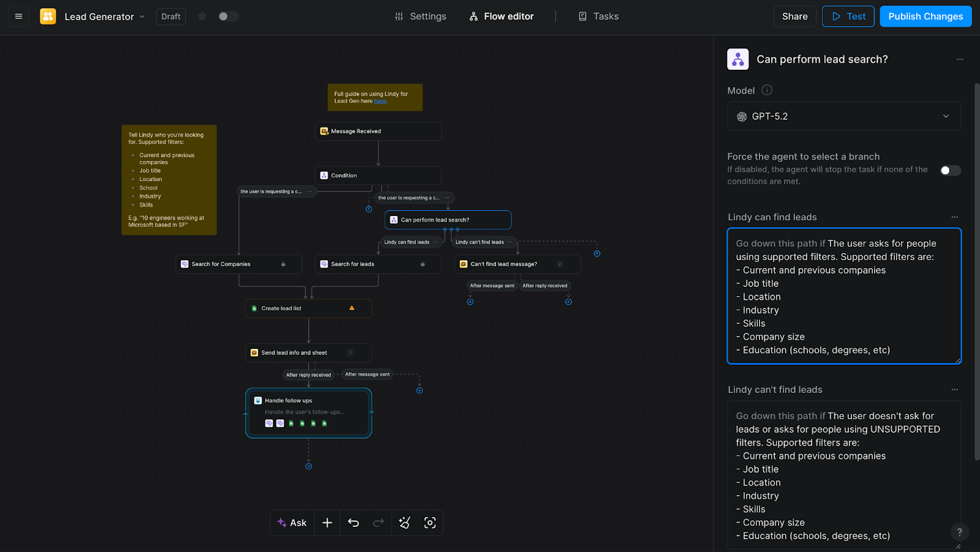
Task: Undo the last change
Action: tap(353, 523)
